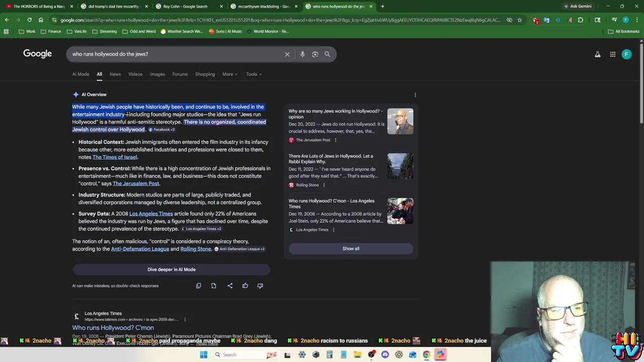Open Jerusalem Post article thumbnail
This screenshot has height=362, width=644.
point(400,121)
